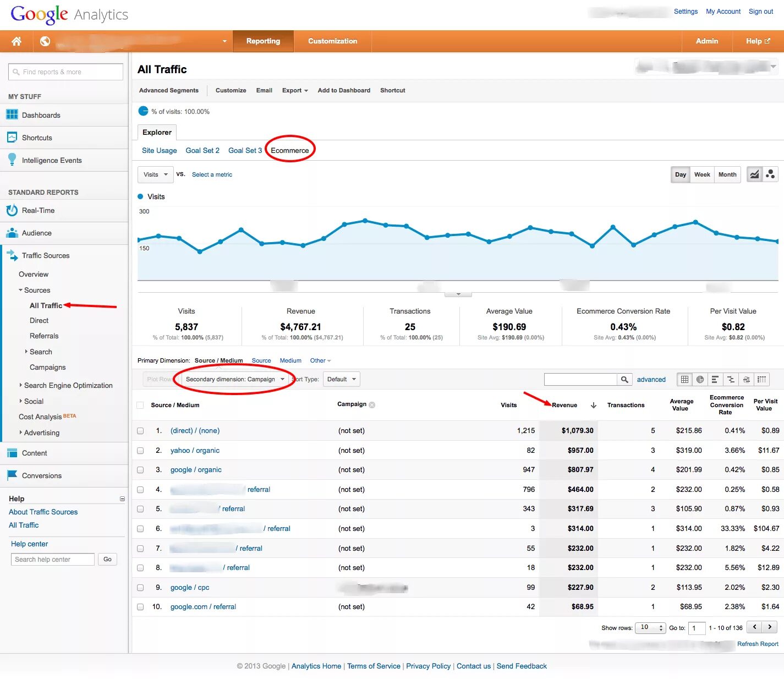Select the term cloud view icon
Screen dimensions: 784x679
[746, 379]
